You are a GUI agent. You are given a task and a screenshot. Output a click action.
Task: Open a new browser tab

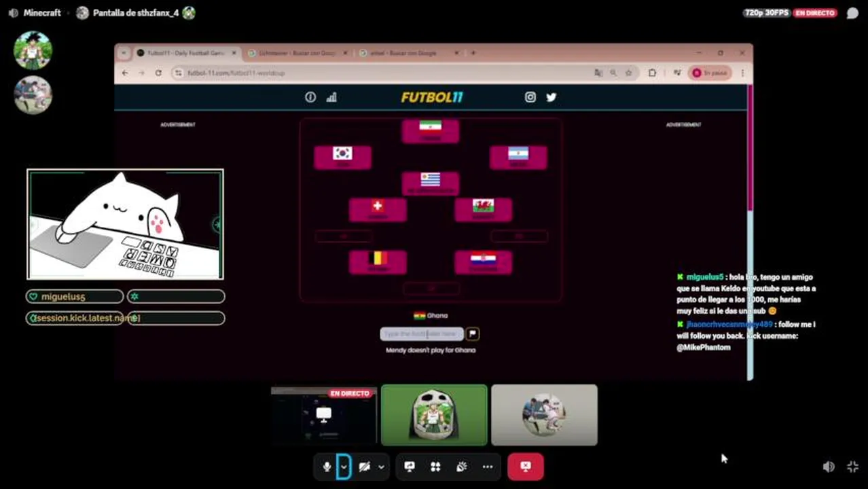473,53
